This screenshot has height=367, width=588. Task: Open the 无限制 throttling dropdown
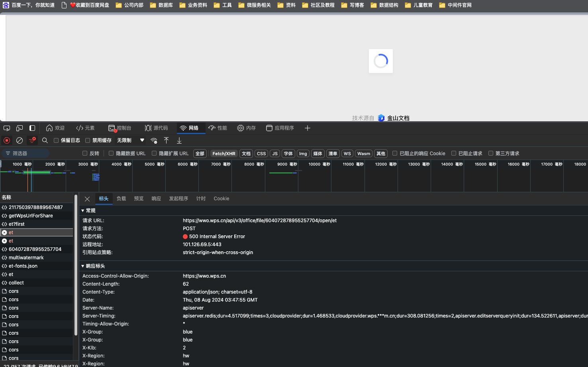click(131, 140)
